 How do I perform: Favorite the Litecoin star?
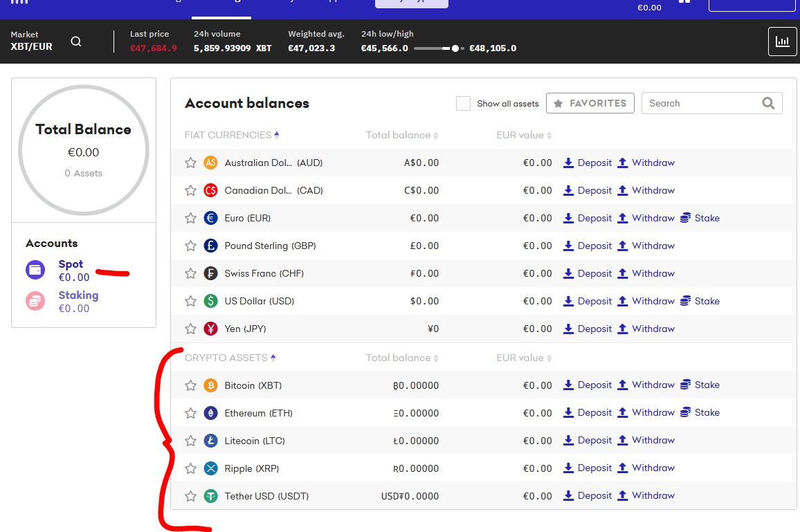click(x=191, y=441)
